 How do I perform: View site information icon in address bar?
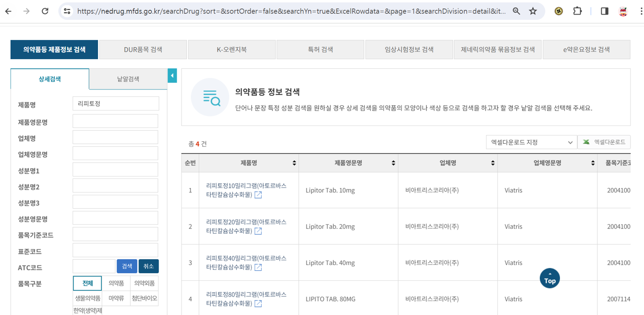click(67, 11)
